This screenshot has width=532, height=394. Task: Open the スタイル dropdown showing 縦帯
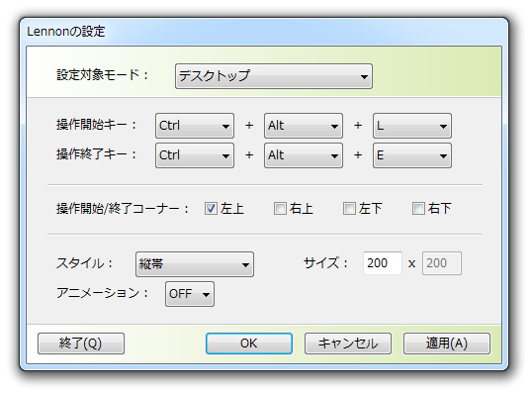coord(195,264)
